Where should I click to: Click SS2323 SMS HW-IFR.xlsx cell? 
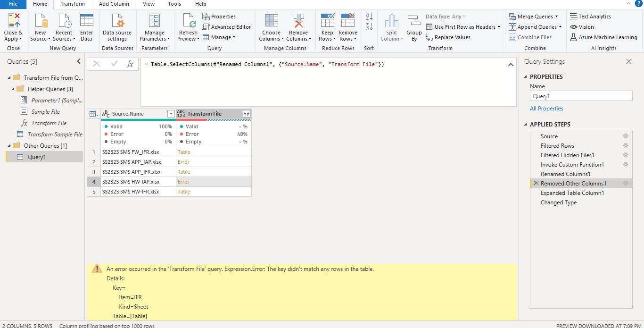pos(138,192)
